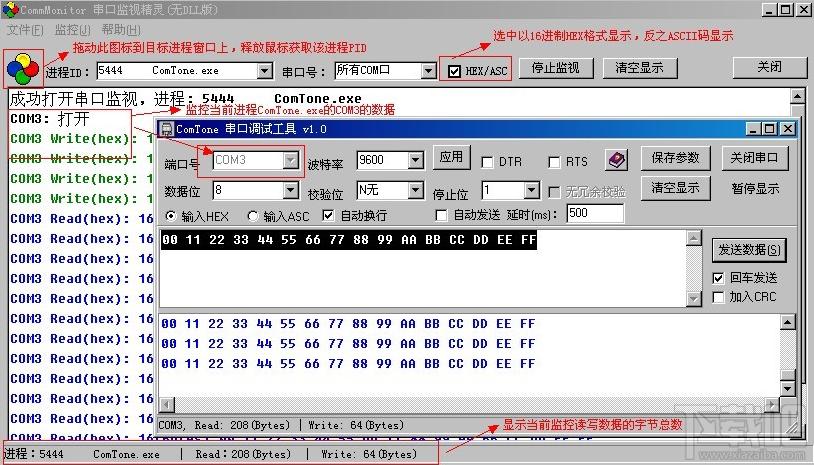This screenshot has height=465, width=814.
Task: Open the 监控(J) menu
Action: [x=73, y=30]
